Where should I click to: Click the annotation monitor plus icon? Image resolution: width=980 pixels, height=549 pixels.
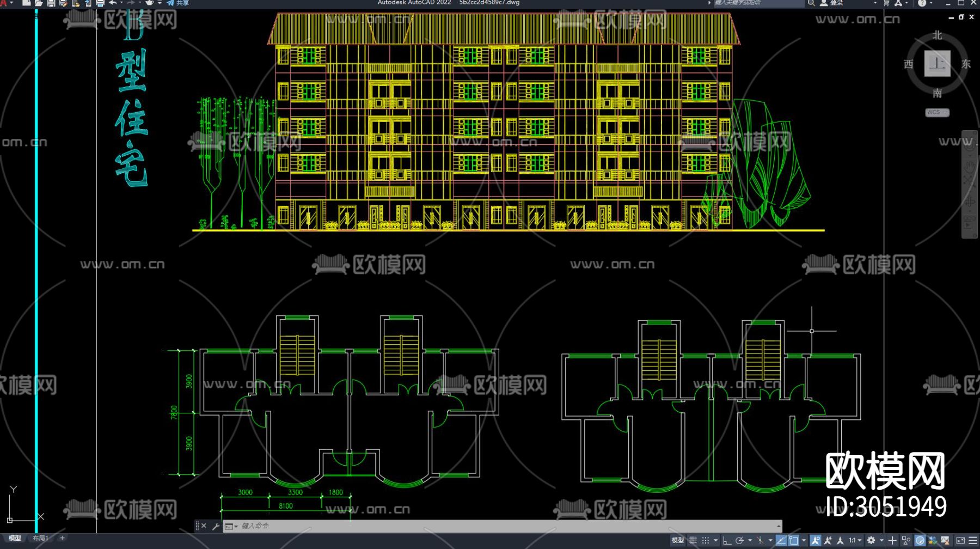point(892,540)
